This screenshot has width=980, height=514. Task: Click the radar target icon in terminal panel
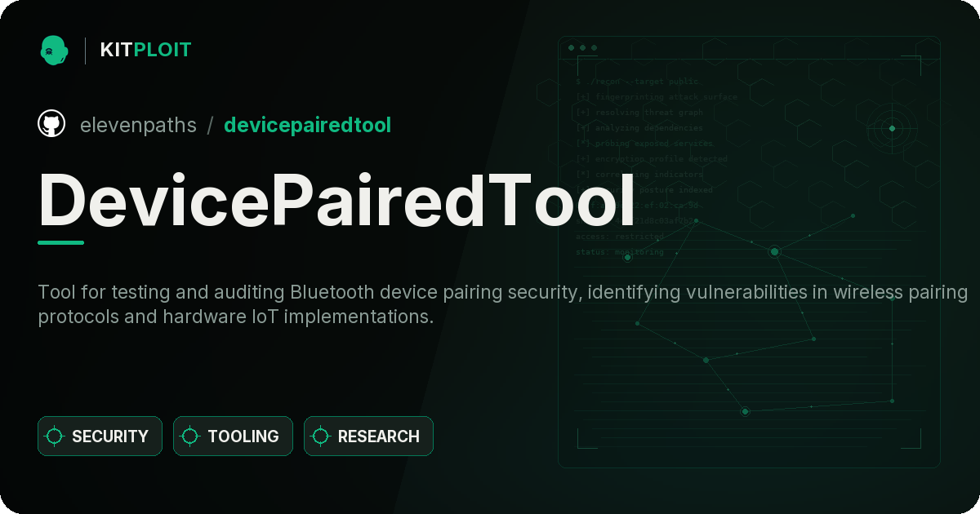tap(892, 128)
